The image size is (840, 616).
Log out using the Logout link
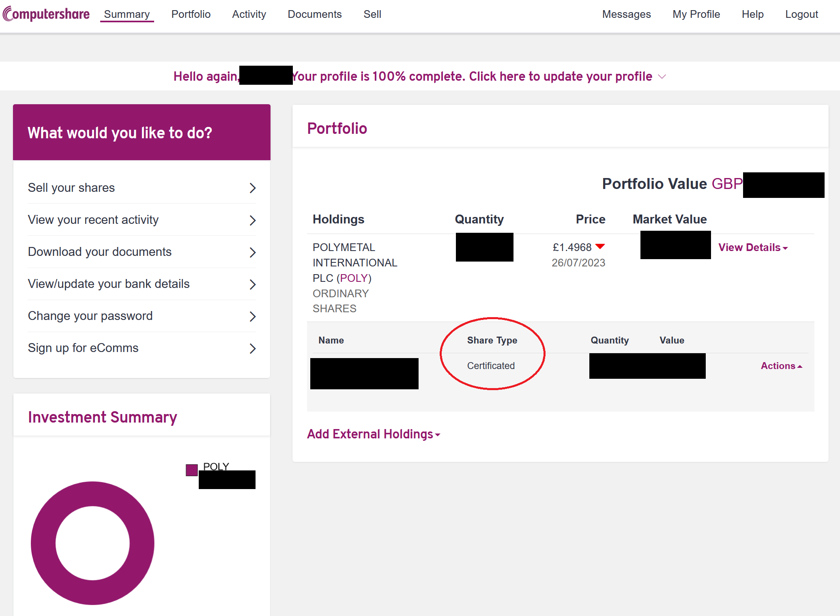(801, 14)
